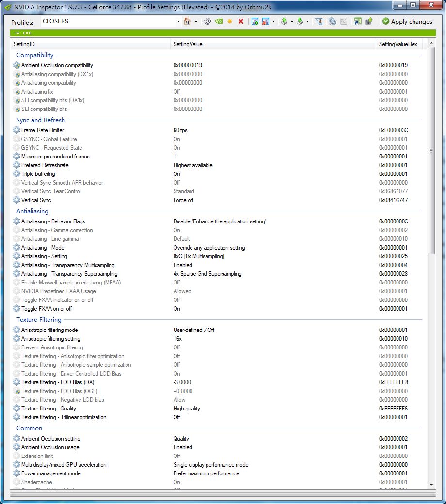Sort by the SettingID column header

point(91,44)
